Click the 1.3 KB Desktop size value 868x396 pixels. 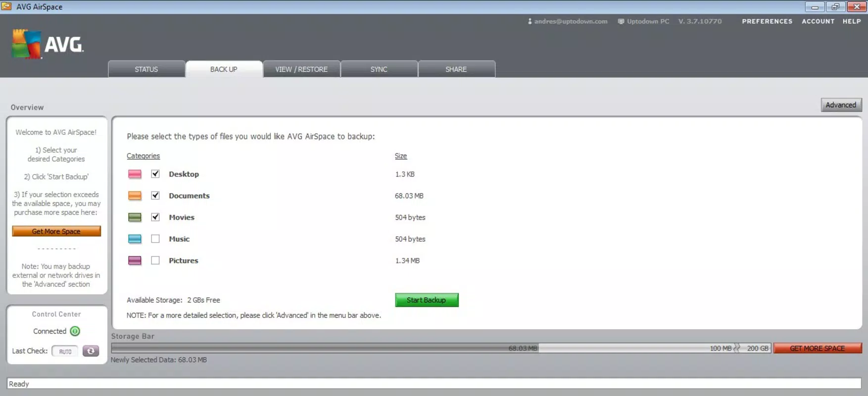click(x=405, y=174)
